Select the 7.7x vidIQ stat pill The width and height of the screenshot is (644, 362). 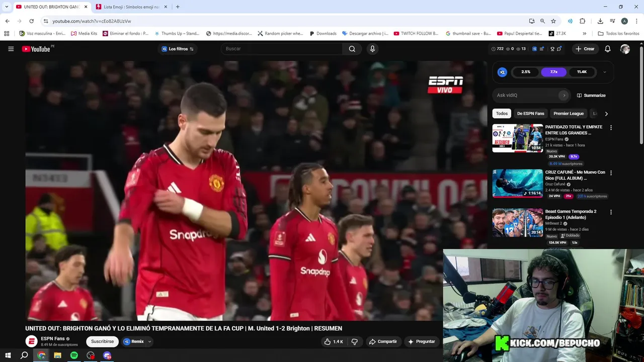tap(553, 72)
